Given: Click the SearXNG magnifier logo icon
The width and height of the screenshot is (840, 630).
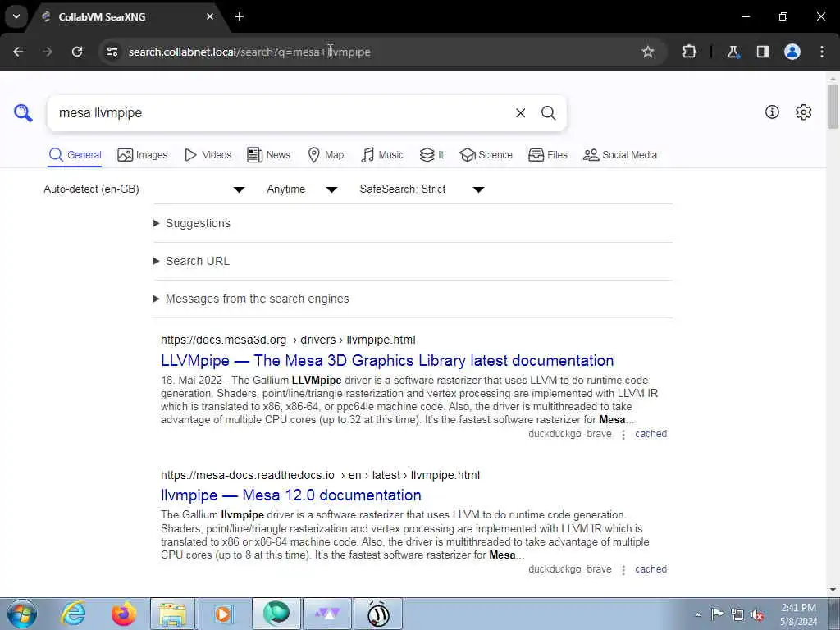Looking at the screenshot, I should click(23, 113).
